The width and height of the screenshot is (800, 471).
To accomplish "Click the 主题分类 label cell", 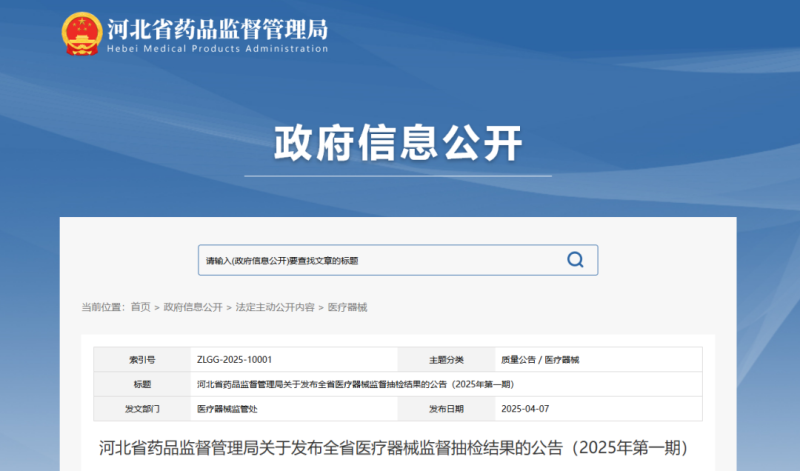I will pos(446,359).
